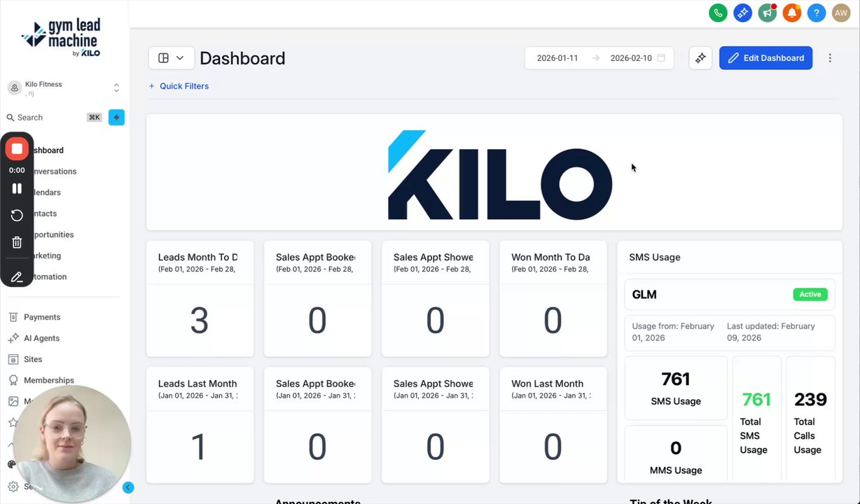Go to AI Agents in the sidebar

(41, 338)
